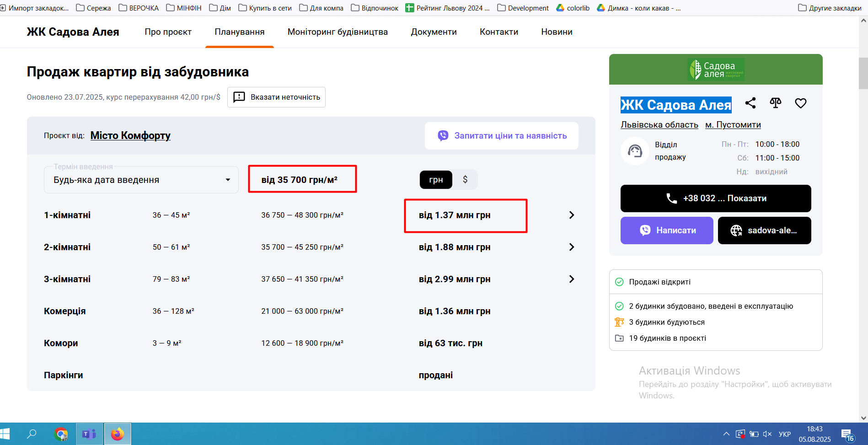868x445 pixels.
Task: Click the Садова алея logo banner
Action: coord(716,70)
